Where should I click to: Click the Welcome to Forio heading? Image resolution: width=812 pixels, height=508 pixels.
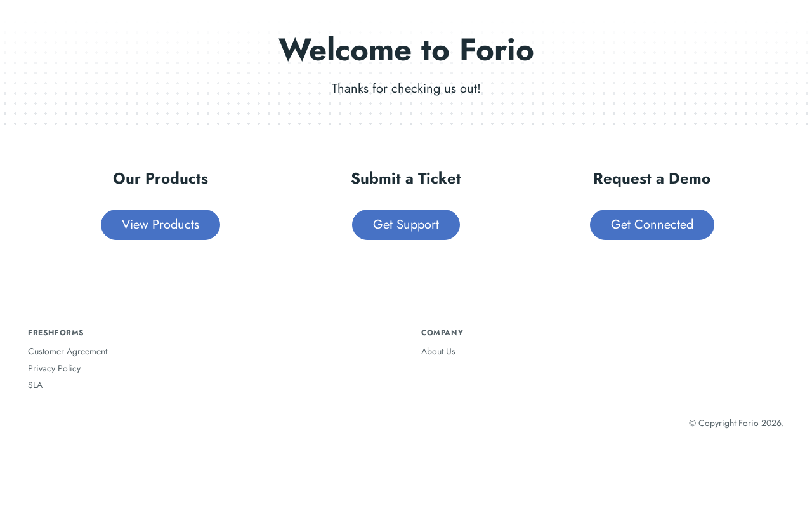(x=406, y=50)
